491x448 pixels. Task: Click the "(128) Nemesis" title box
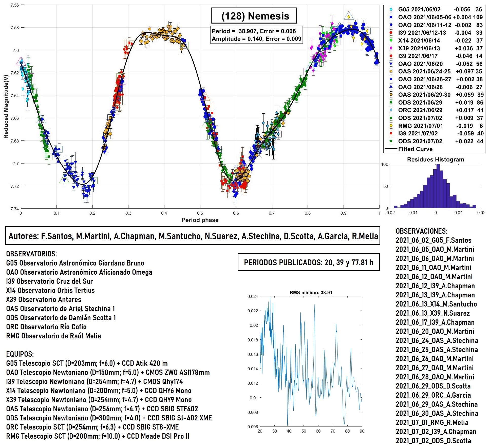point(254,16)
